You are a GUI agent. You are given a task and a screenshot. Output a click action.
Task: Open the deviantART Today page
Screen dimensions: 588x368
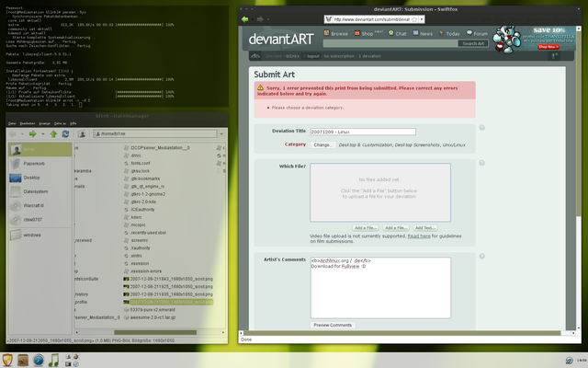click(449, 33)
